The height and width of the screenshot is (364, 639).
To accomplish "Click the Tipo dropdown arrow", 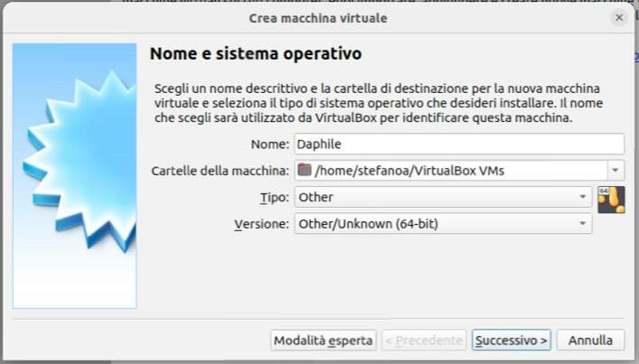I will click(583, 197).
